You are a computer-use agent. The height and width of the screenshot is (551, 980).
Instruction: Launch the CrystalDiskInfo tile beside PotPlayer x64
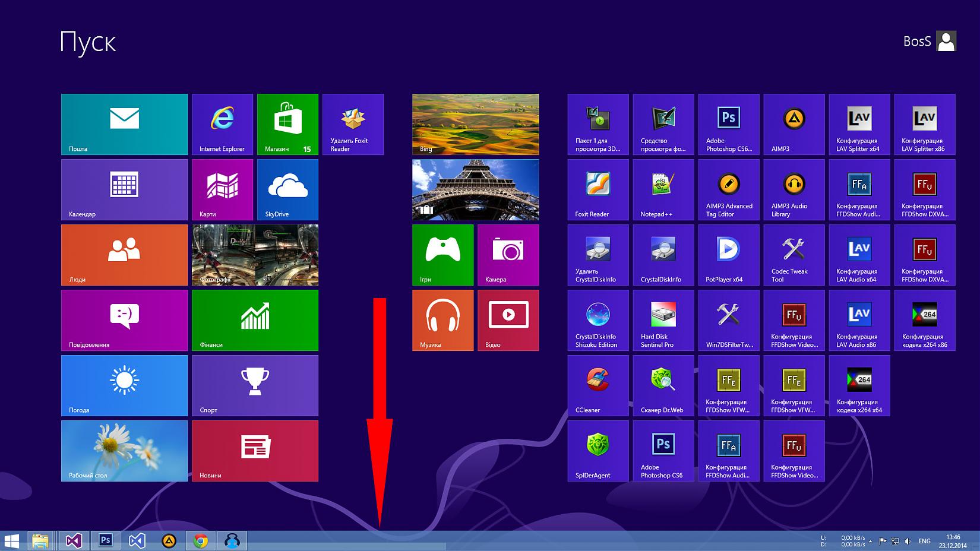(x=663, y=255)
